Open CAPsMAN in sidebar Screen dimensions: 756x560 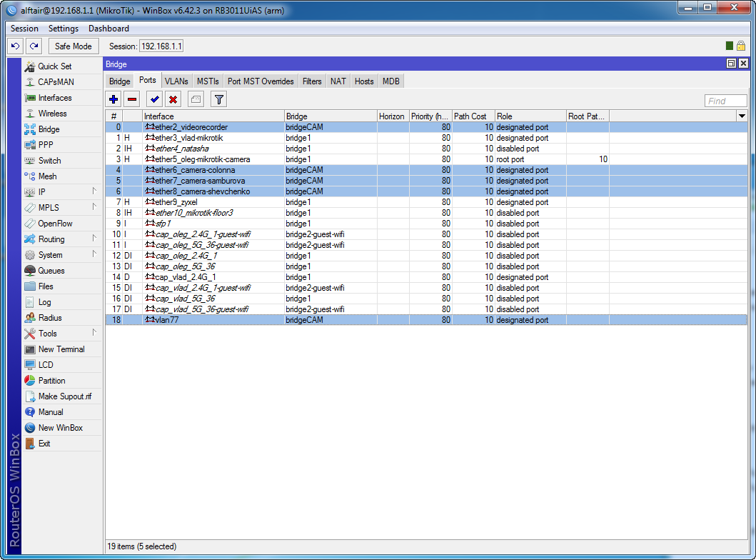pyautogui.click(x=62, y=82)
